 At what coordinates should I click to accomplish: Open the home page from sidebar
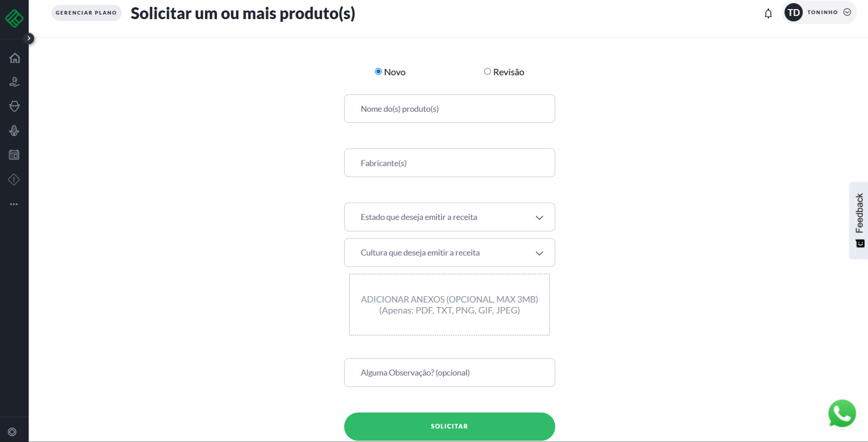click(15, 58)
